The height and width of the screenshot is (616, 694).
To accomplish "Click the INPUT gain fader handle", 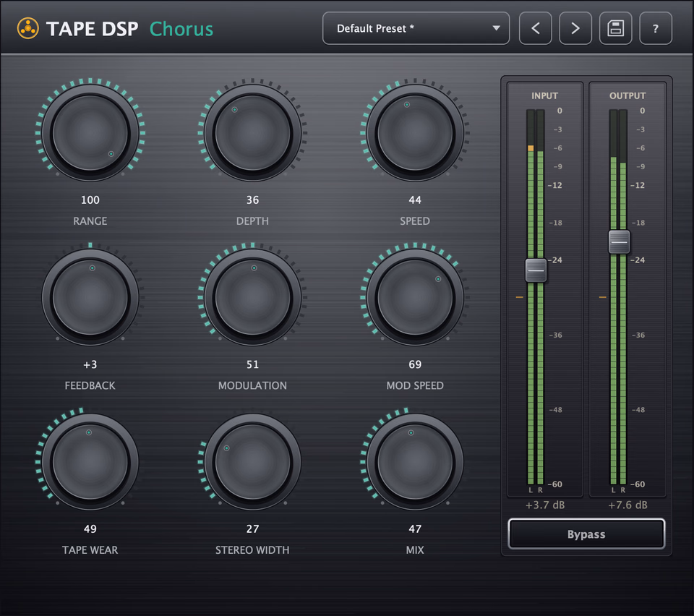I will click(536, 270).
